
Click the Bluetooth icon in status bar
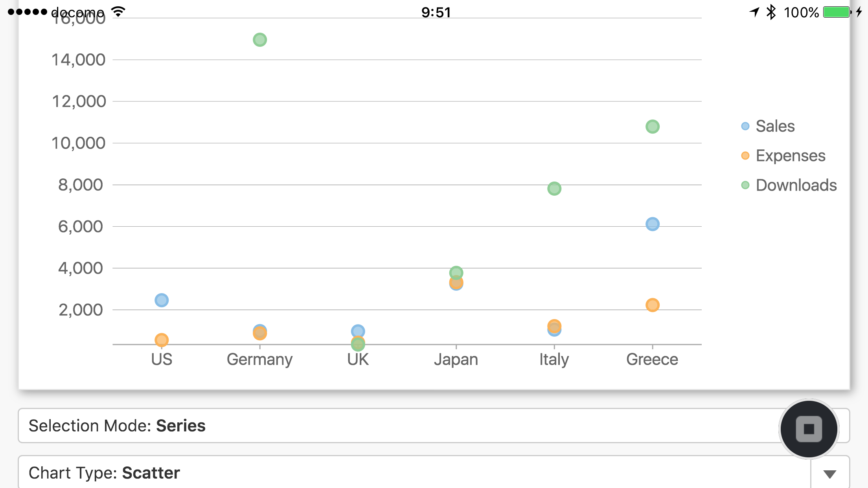click(x=771, y=12)
